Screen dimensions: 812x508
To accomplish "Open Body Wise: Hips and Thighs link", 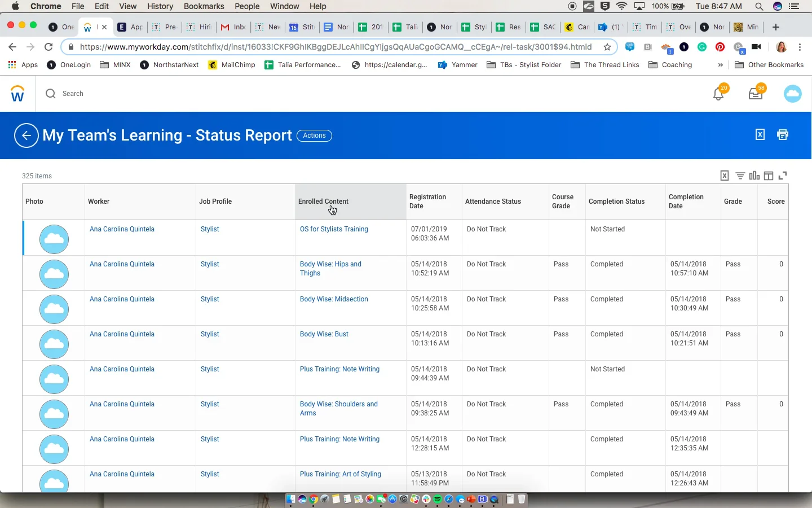I will point(330,269).
